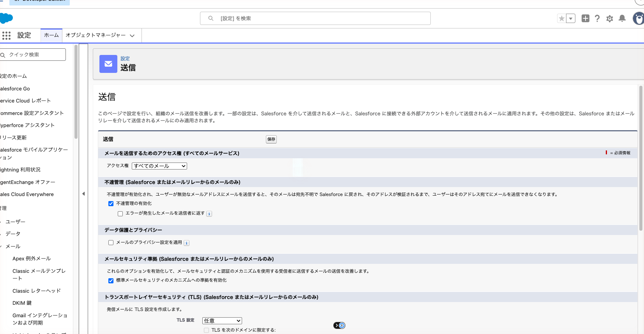644x334 pixels.
Task: Open Commerce 設定アシスタント sidebar item
Action: [32, 113]
